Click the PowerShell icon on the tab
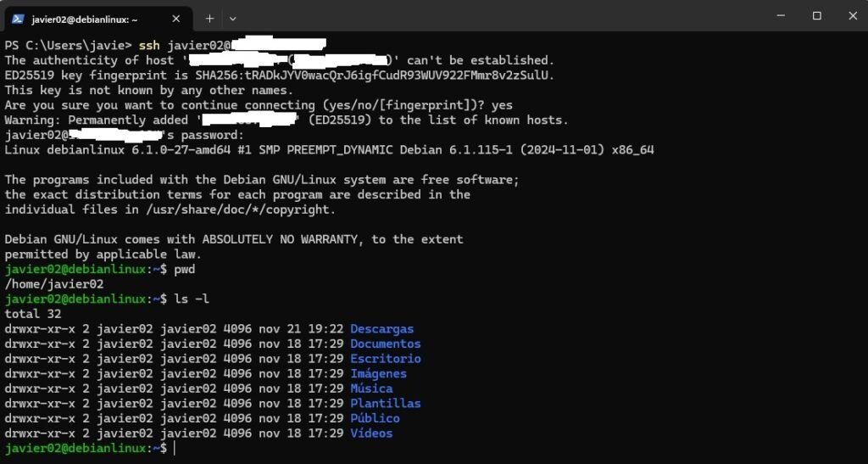Image resolution: width=868 pixels, height=464 pixels. [x=18, y=19]
